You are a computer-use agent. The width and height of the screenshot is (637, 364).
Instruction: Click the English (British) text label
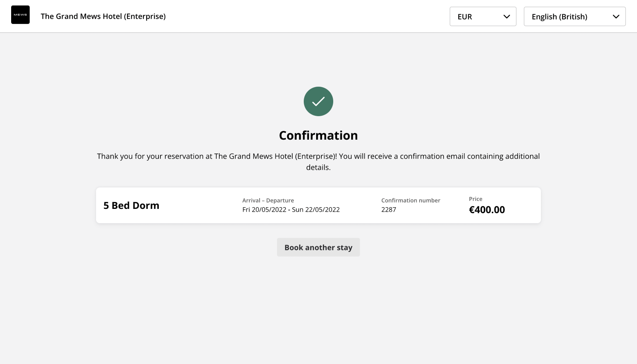coord(559,17)
